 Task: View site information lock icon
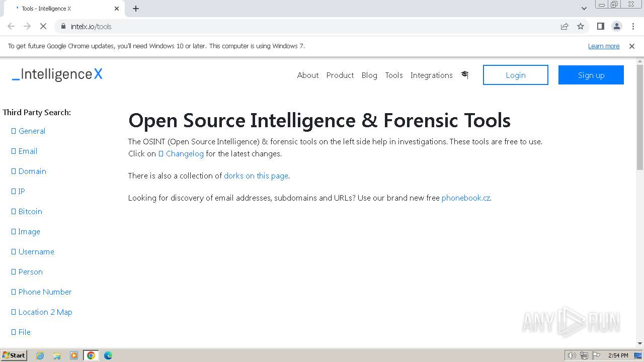63,26
